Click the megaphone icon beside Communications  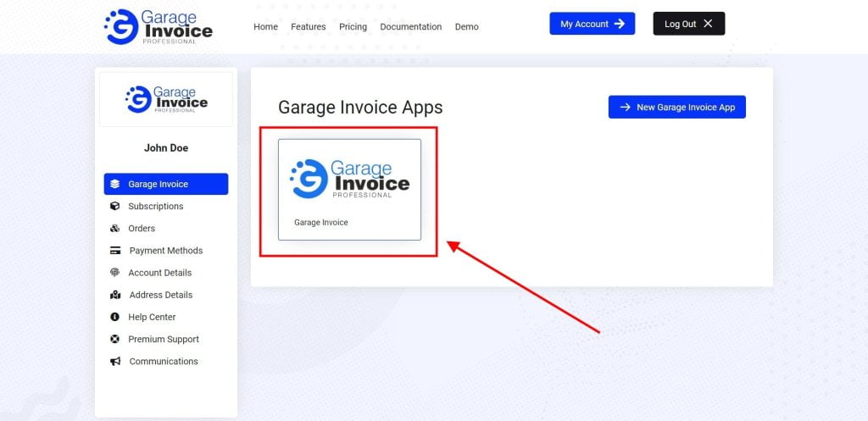coord(115,361)
